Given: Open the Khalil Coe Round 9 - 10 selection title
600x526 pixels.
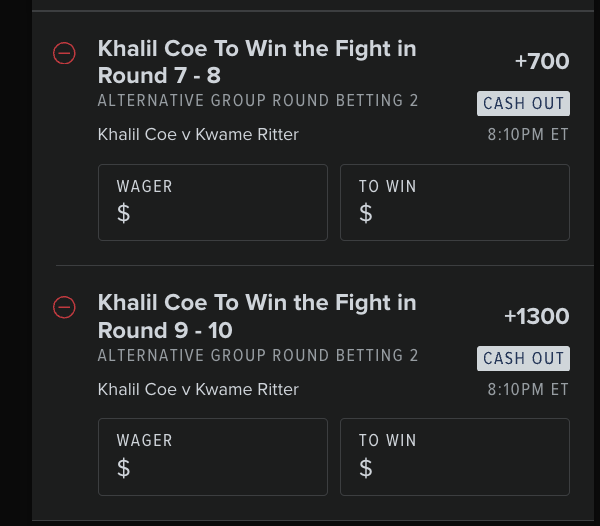Looking at the screenshot, I should 256,316.
